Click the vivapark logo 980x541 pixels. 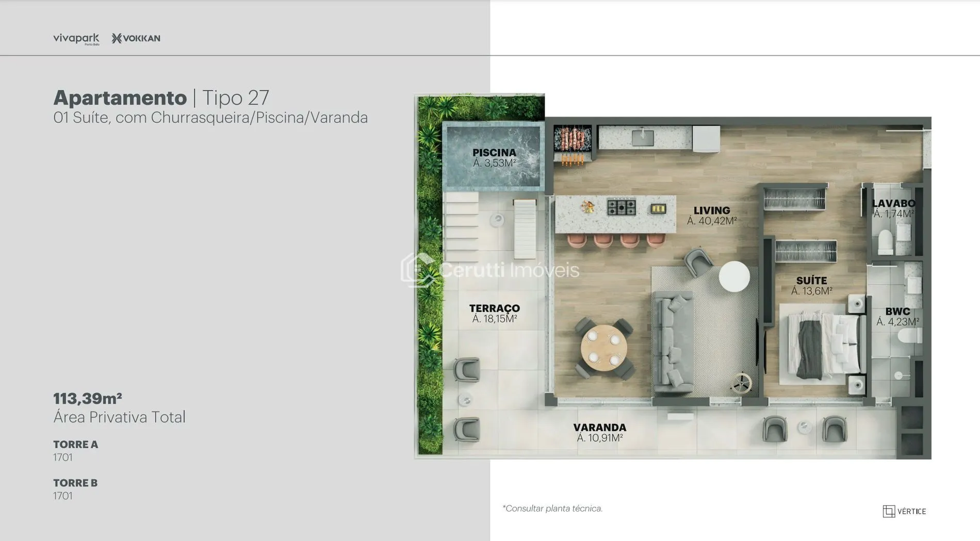coord(76,39)
